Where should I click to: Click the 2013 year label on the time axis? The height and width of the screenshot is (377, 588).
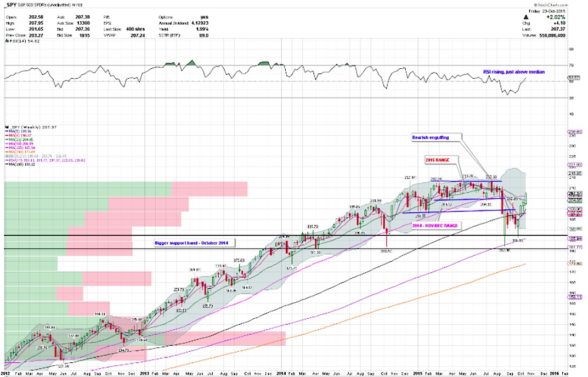point(145,373)
